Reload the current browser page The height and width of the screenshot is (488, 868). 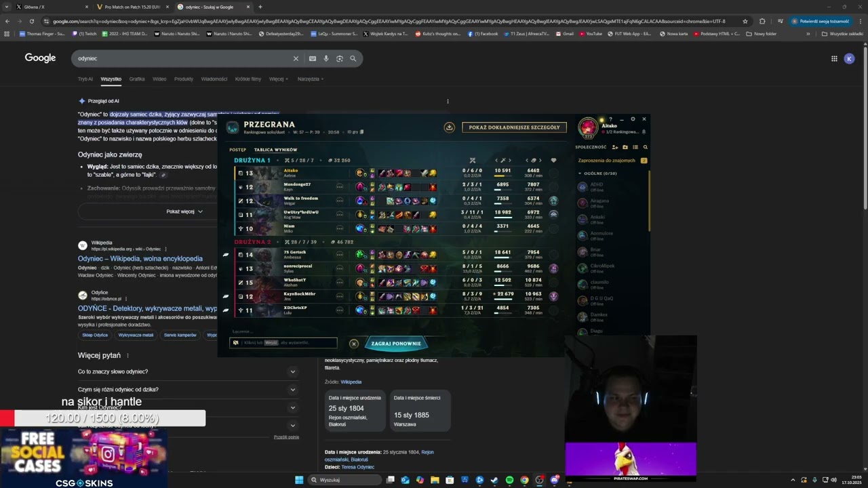pos(31,21)
